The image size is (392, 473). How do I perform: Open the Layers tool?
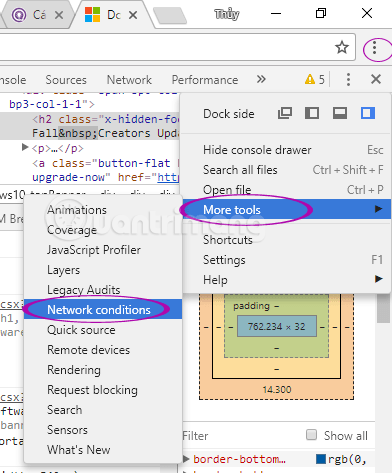click(103, 270)
